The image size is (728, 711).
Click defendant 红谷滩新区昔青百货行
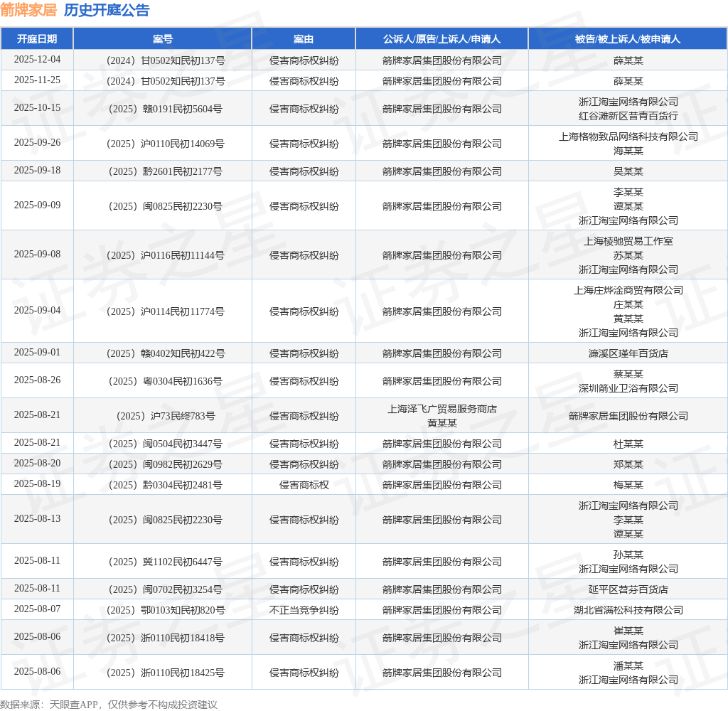pos(628,116)
